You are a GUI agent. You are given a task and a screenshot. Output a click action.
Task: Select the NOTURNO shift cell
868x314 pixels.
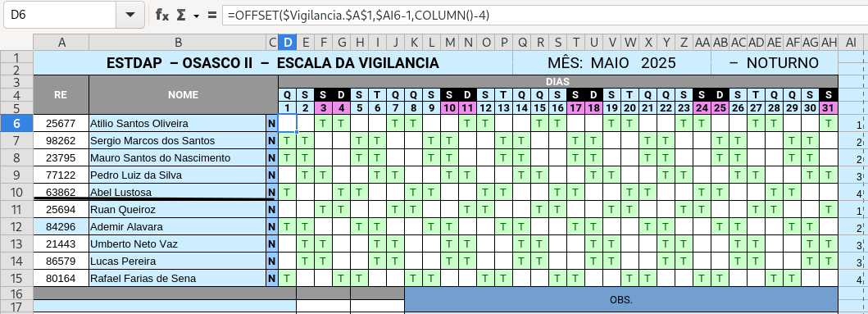(775, 62)
